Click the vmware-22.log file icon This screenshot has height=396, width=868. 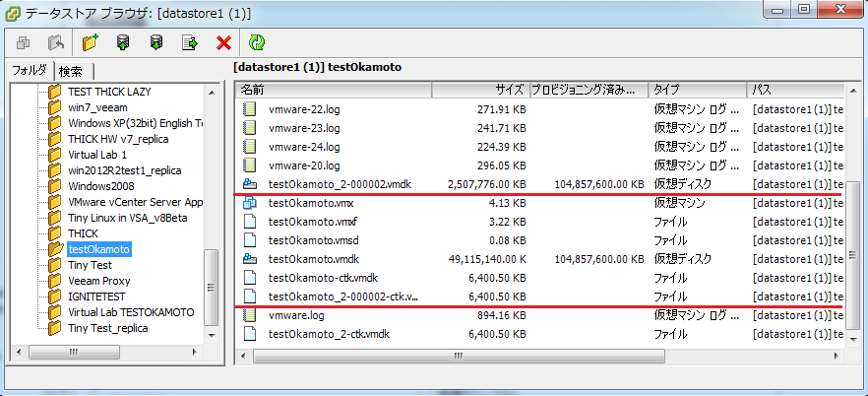250,109
